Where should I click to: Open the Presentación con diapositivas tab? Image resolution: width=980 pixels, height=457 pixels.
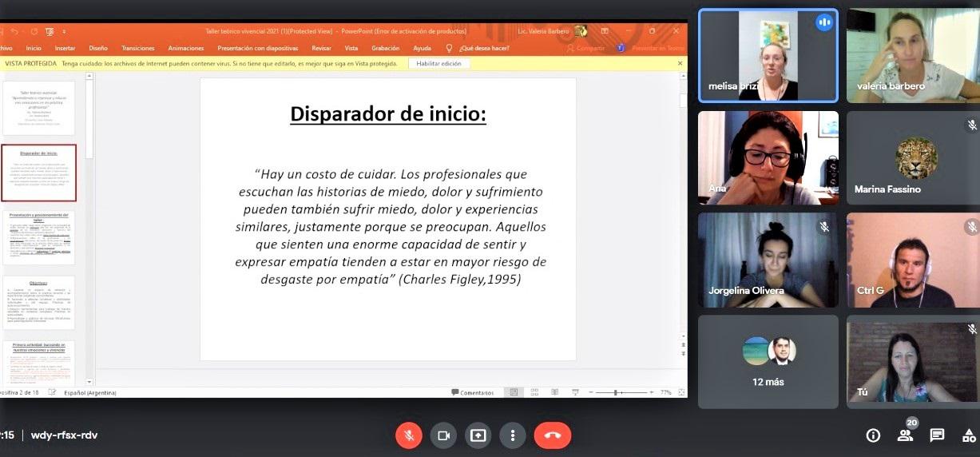pos(260,48)
